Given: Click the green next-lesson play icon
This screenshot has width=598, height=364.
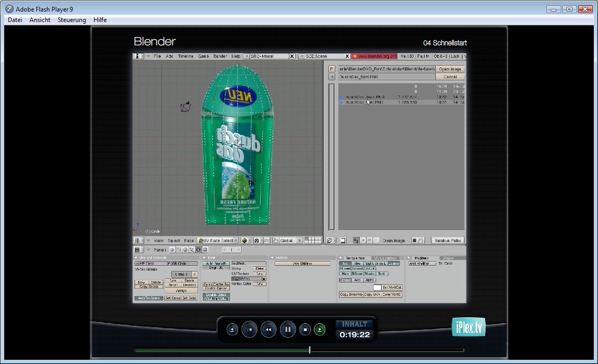Looking at the screenshot, I should tap(319, 329).
